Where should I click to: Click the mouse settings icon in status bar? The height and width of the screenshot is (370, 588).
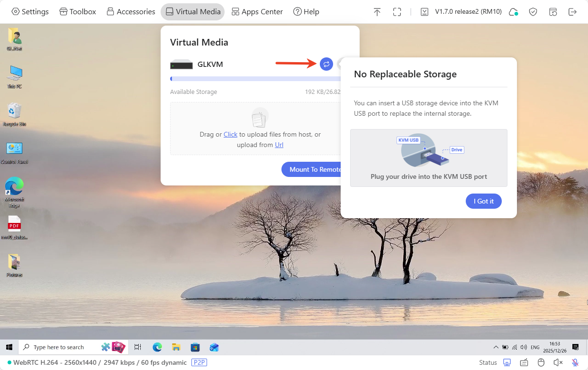[x=541, y=362]
